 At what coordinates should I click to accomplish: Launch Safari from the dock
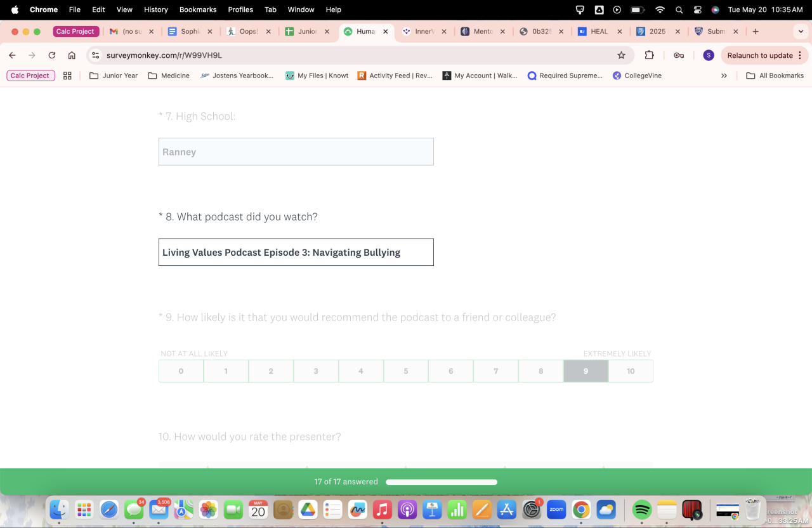[108, 509]
